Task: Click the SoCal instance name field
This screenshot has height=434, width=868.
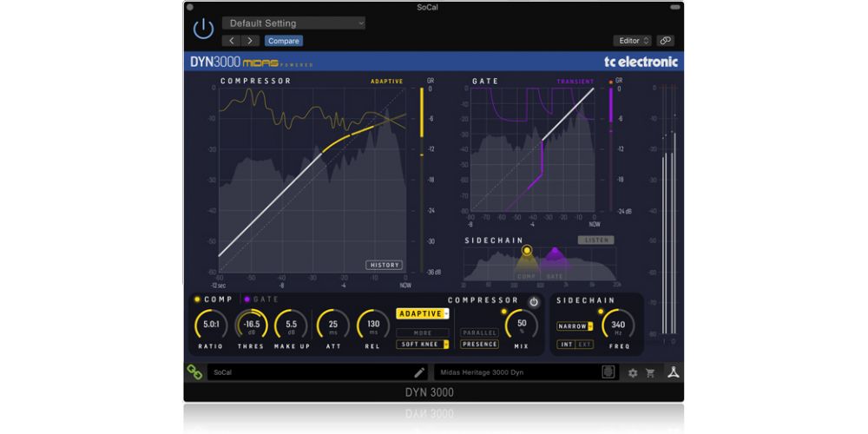Action: pyautogui.click(x=318, y=372)
